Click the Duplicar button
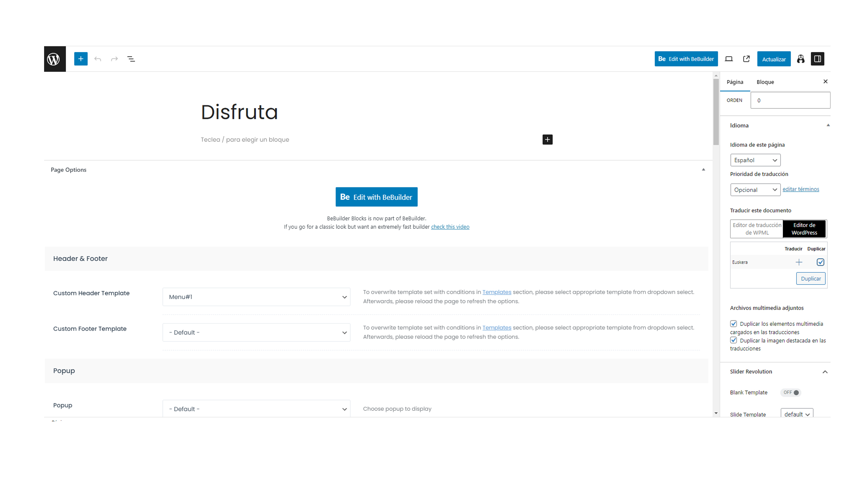The width and height of the screenshot is (868, 494). [x=811, y=278]
